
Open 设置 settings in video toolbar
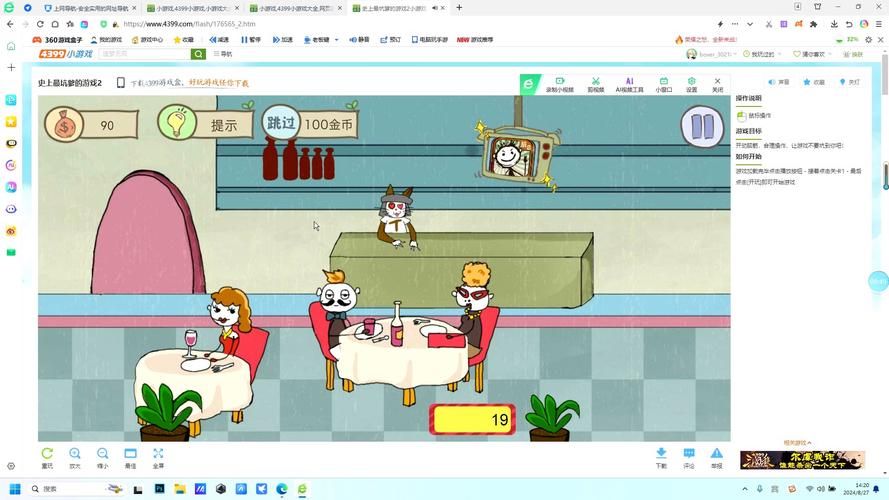(691, 84)
